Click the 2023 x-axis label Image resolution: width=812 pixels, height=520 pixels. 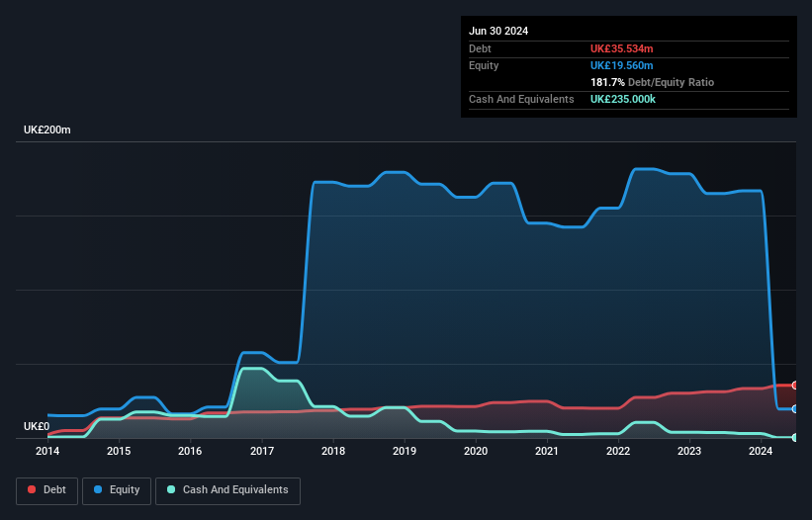coord(689,451)
